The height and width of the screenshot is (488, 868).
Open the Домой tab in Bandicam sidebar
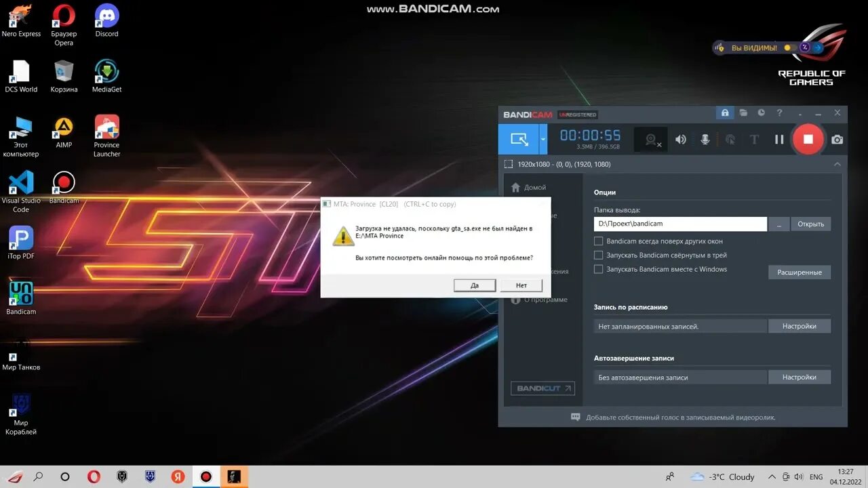pyautogui.click(x=528, y=187)
